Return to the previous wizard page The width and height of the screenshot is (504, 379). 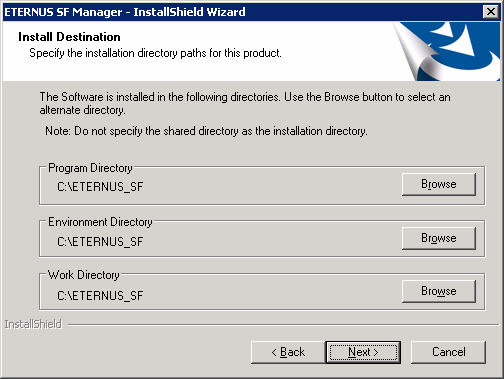tap(288, 352)
